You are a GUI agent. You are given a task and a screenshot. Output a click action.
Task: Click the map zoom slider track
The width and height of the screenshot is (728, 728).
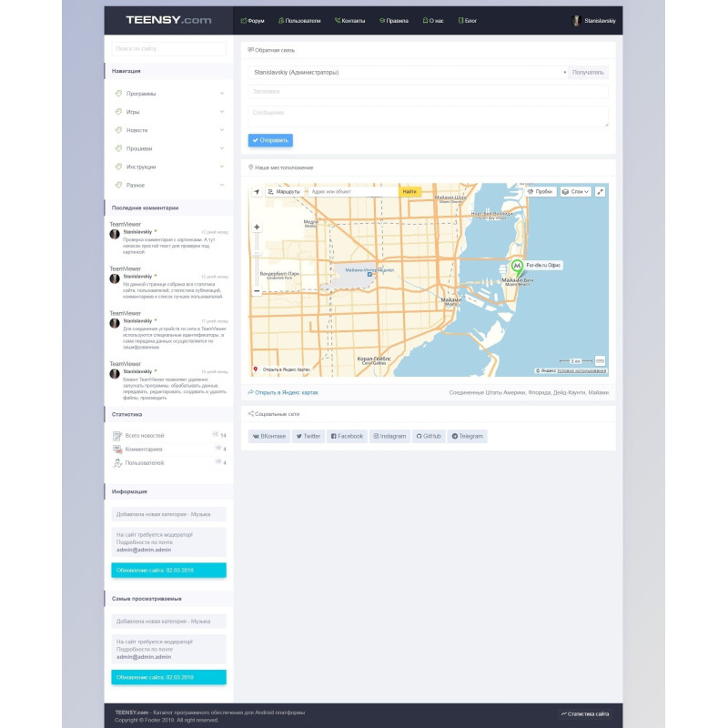[x=257, y=259]
